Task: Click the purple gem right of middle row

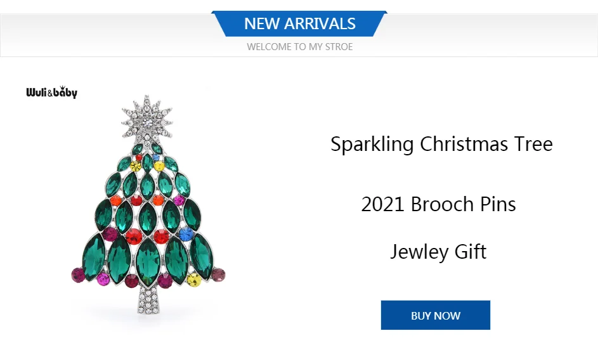Action: click(x=179, y=201)
